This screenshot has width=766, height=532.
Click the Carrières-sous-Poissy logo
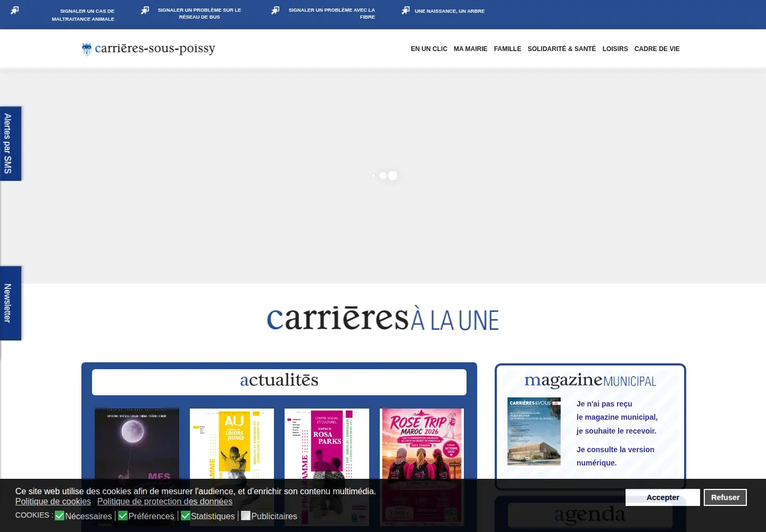click(148, 48)
